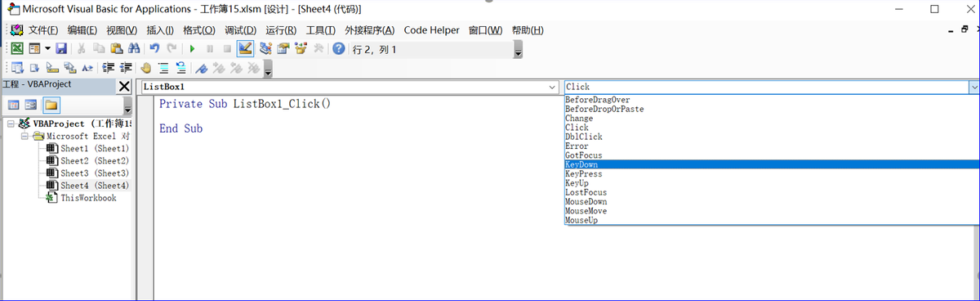Open Find with the binoculars icon
Screen dimensions: 980x301
click(x=133, y=49)
